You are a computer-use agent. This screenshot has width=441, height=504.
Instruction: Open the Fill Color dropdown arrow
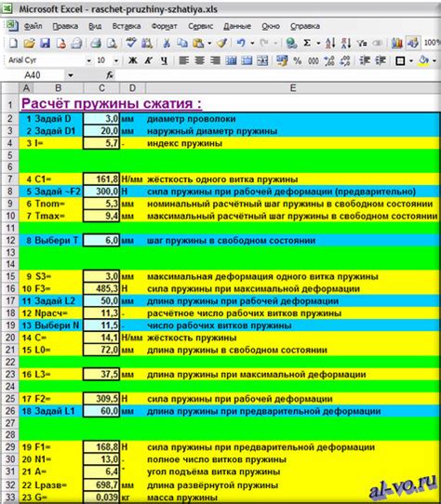pyautogui.click(x=434, y=60)
